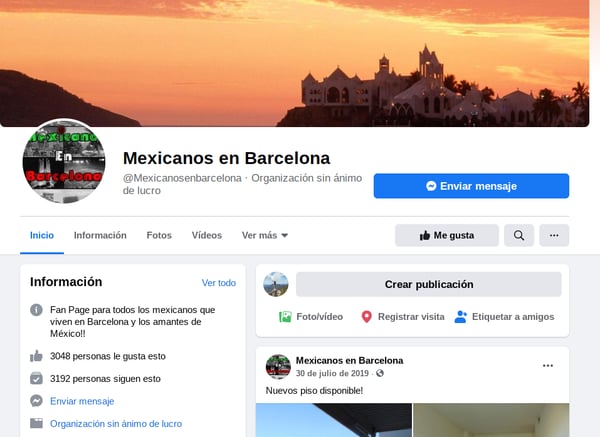Open Mexicanos en Barcelona post author link
The height and width of the screenshot is (437, 600).
click(349, 360)
